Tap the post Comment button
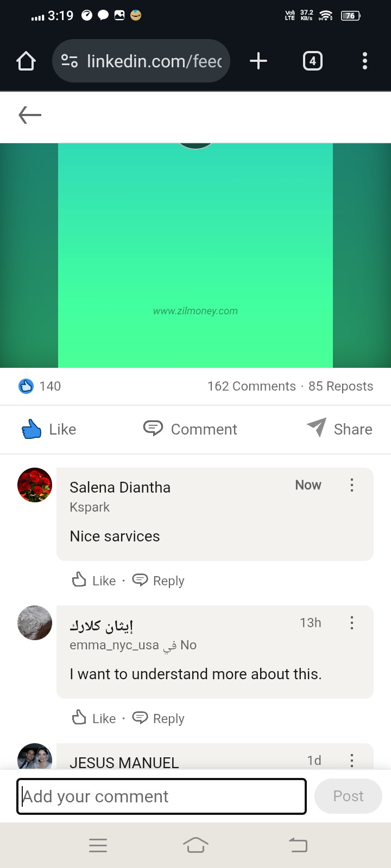The width and height of the screenshot is (391, 868). click(x=190, y=429)
